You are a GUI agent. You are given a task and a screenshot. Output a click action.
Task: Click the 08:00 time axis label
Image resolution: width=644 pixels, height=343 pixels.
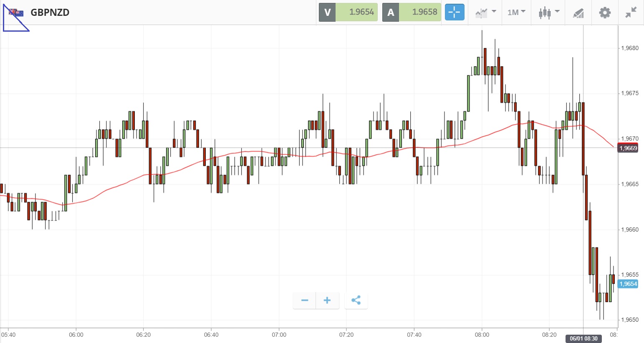pos(482,335)
